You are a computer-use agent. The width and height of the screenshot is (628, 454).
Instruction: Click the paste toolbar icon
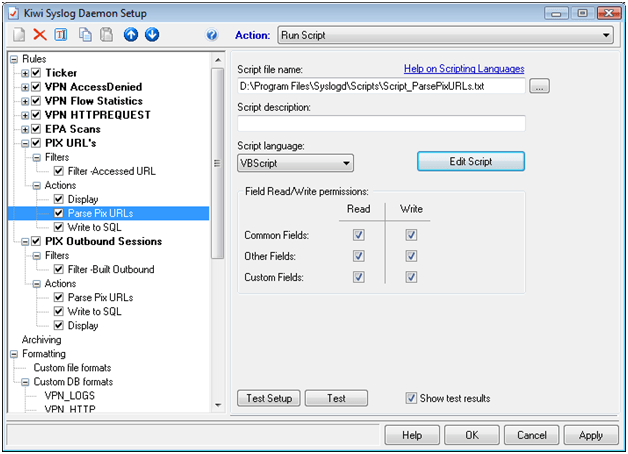(107, 35)
